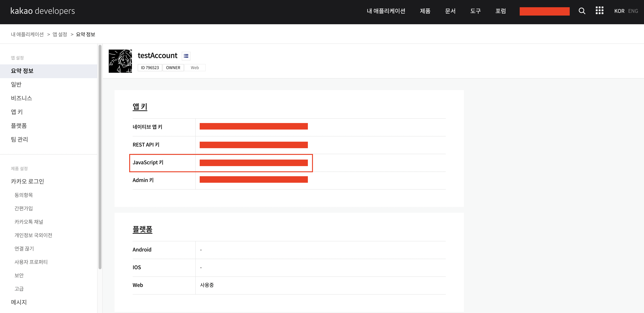
Task: Click the 앱 키 section heading link
Action: (x=140, y=107)
